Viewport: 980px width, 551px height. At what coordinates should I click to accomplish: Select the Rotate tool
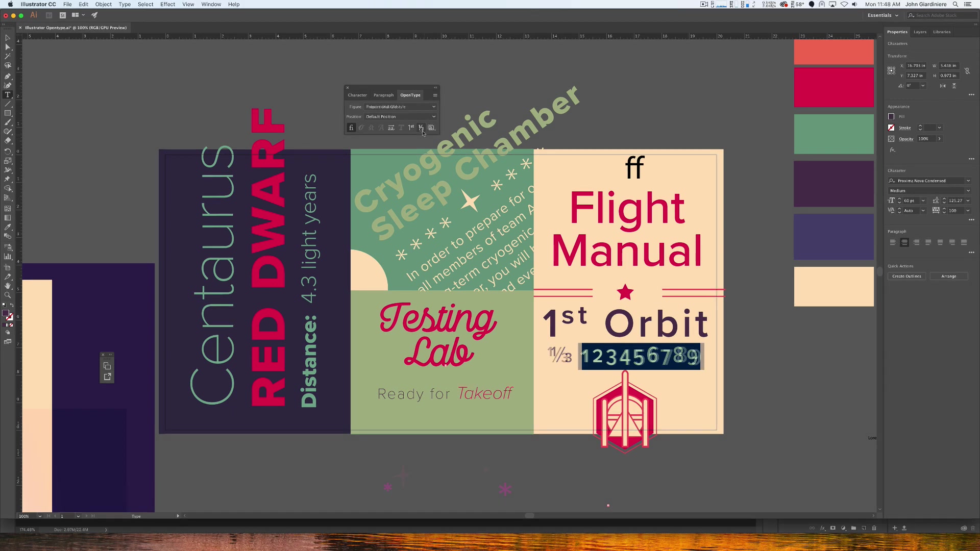coord(8,152)
